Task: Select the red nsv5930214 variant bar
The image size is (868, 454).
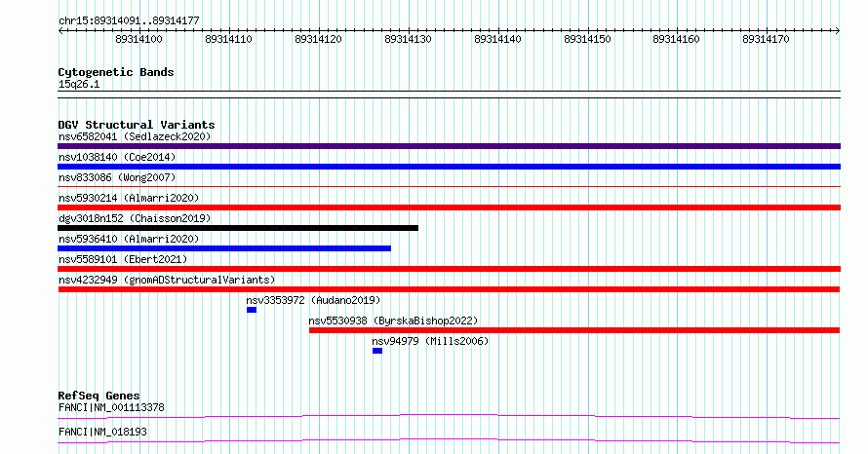Action: click(x=449, y=208)
